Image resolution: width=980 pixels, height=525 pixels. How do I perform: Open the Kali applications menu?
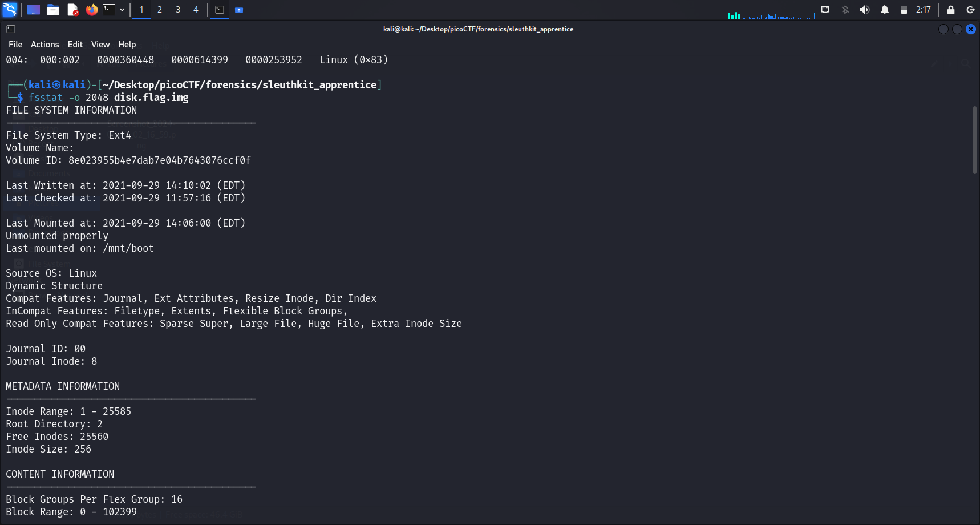[10, 10]
